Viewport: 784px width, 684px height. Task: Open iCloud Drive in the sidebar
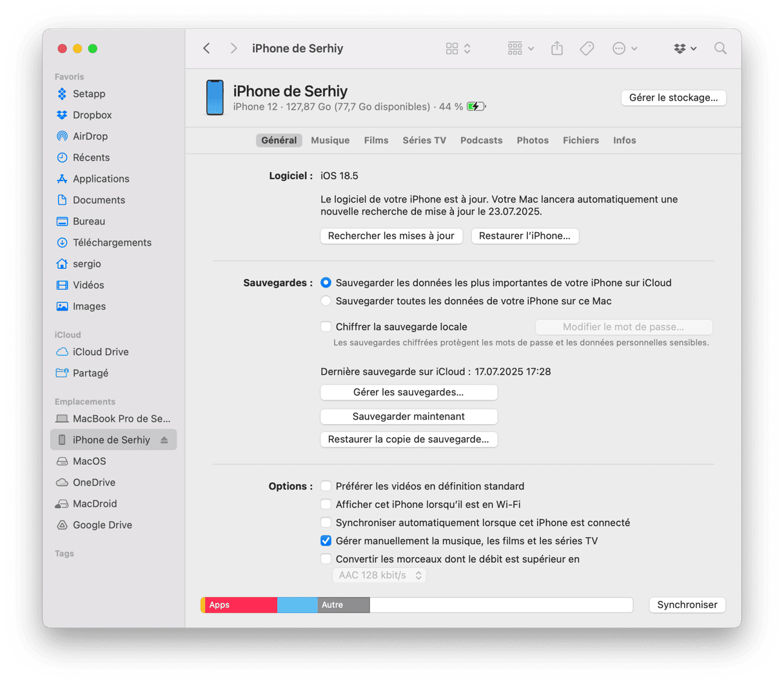point(100,352)
